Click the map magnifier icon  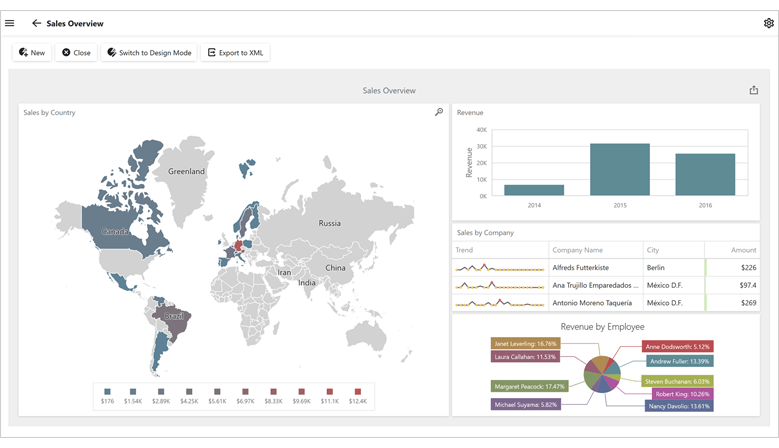(439, 112)
